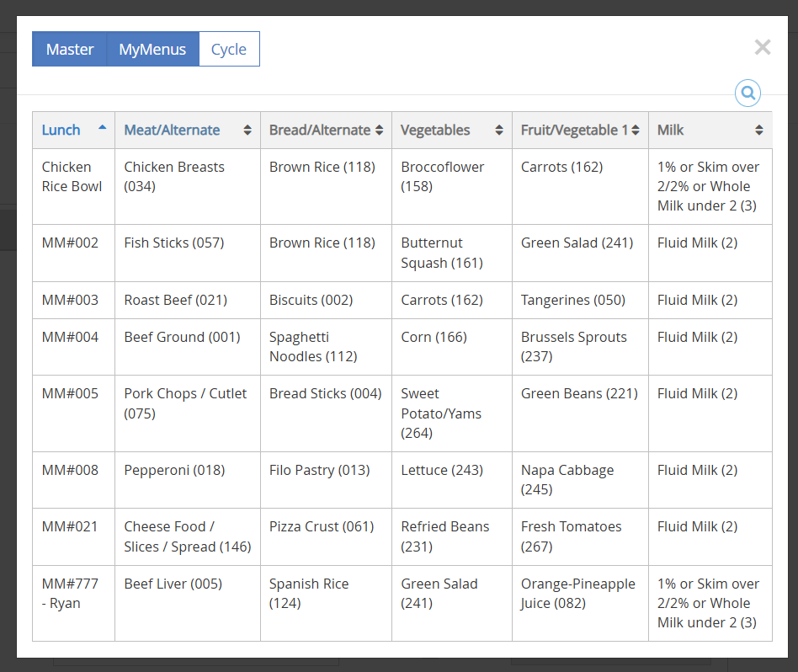Sort by Meat/Alternate column arrows
The width and height of the screenshot is (798, 672).
tap(247, 131)
